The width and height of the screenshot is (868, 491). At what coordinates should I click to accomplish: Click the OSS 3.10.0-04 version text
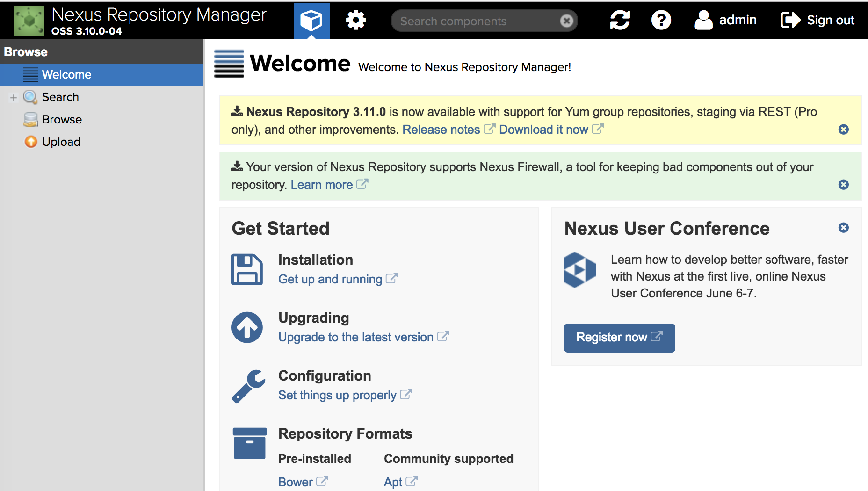pos(87,31)
